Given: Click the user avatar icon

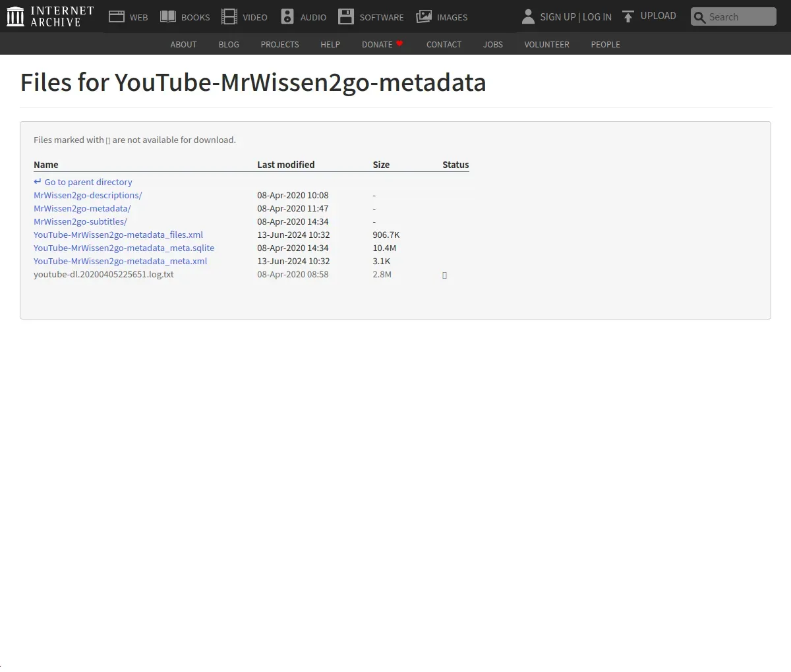Looking at the screenshot, I should point(528,16).
